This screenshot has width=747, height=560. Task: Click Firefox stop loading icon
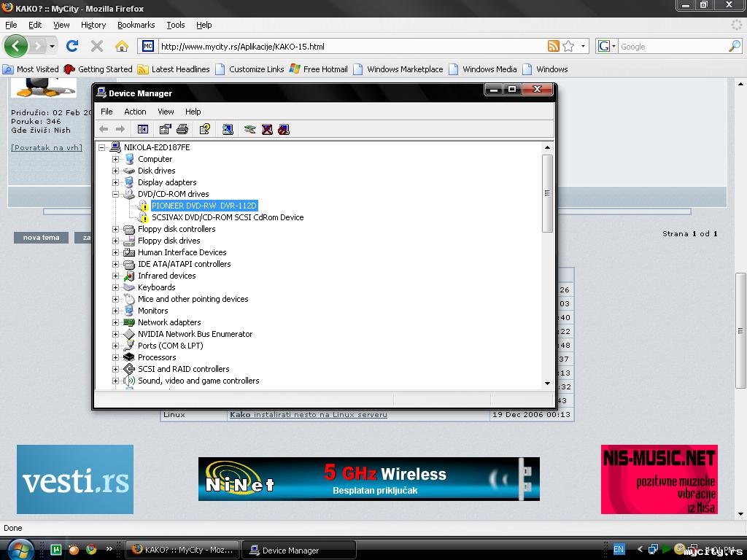pos(97,46)
